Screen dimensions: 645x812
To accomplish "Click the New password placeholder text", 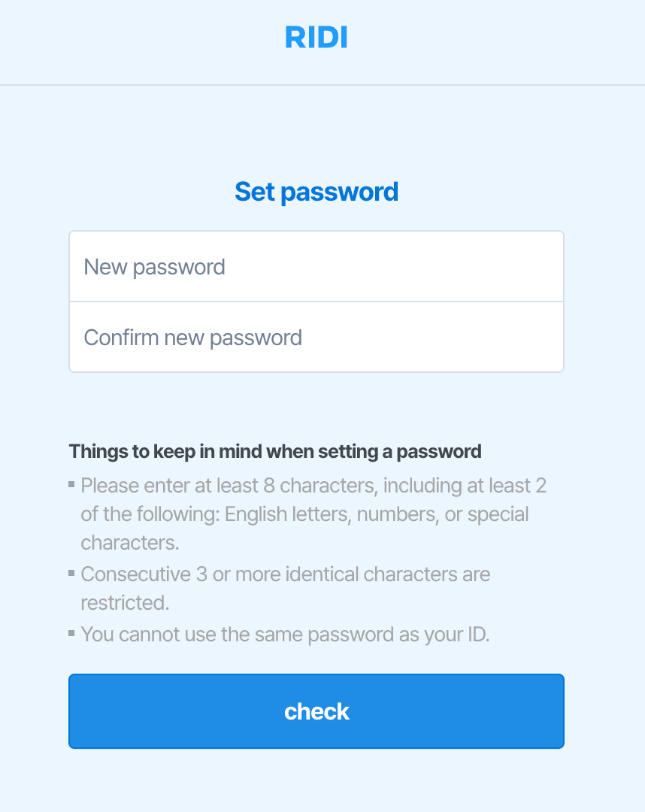I will click(155, 266).
